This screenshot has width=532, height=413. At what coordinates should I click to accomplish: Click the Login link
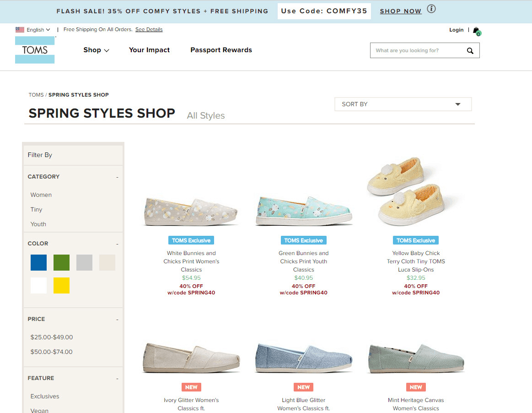tap(457, 30)
